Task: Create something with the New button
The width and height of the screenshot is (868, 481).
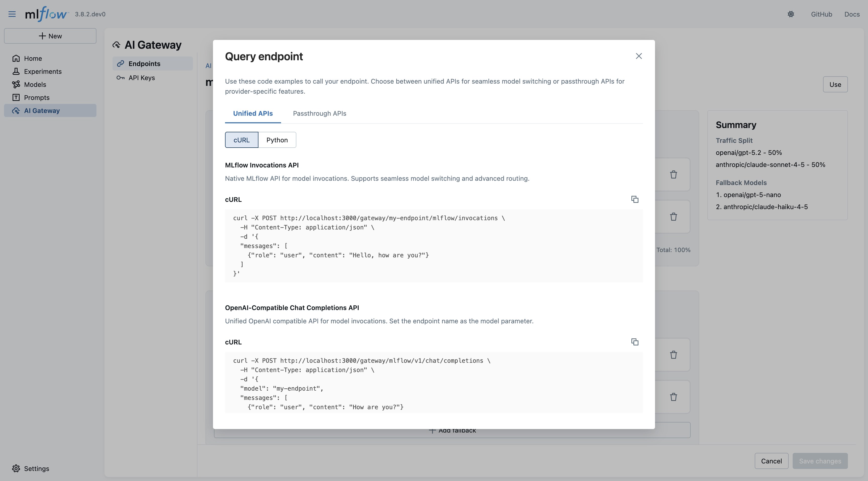Action: pyautogui.click(x=50, y=36)
